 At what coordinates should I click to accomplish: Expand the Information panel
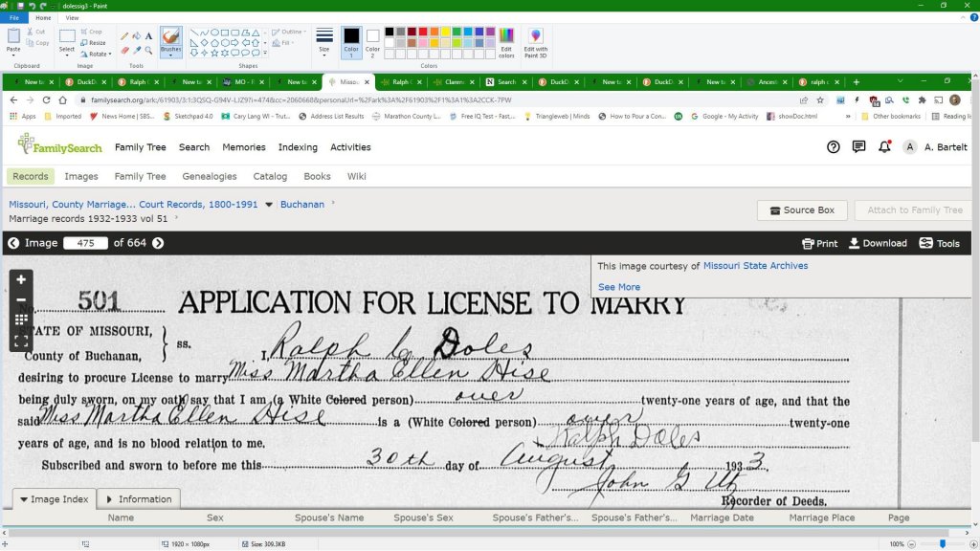(x=139, y=499)
